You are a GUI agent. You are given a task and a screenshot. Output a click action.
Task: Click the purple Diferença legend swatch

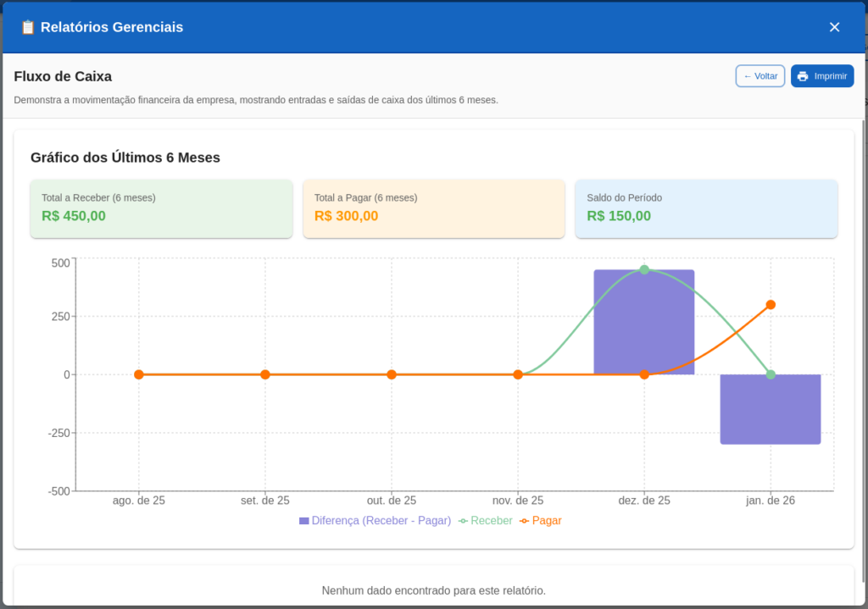pyautogui.click(x=304, y=521)
